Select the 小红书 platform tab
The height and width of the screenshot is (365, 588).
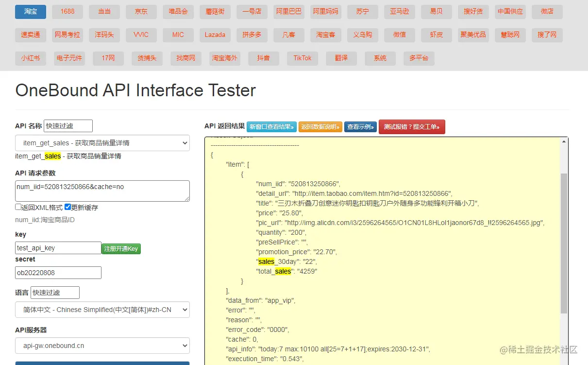(x=31, y=58)
